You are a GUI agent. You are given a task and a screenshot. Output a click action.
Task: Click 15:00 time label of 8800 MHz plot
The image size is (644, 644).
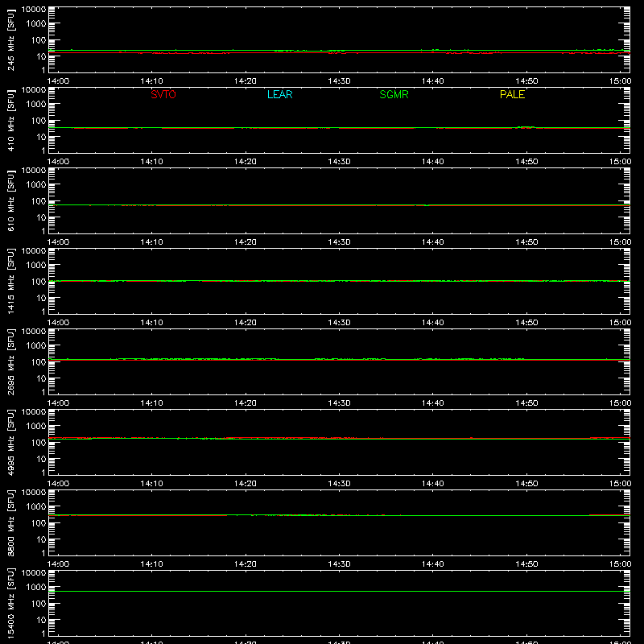pos(620,564)
